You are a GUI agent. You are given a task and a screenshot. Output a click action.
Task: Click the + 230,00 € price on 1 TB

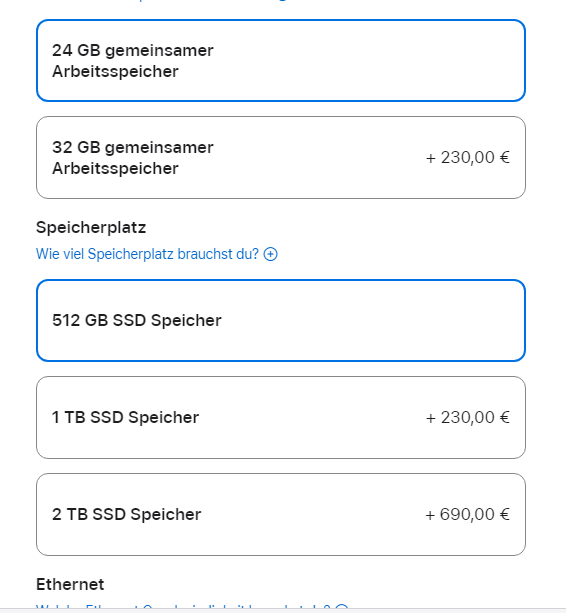(467, 418)
